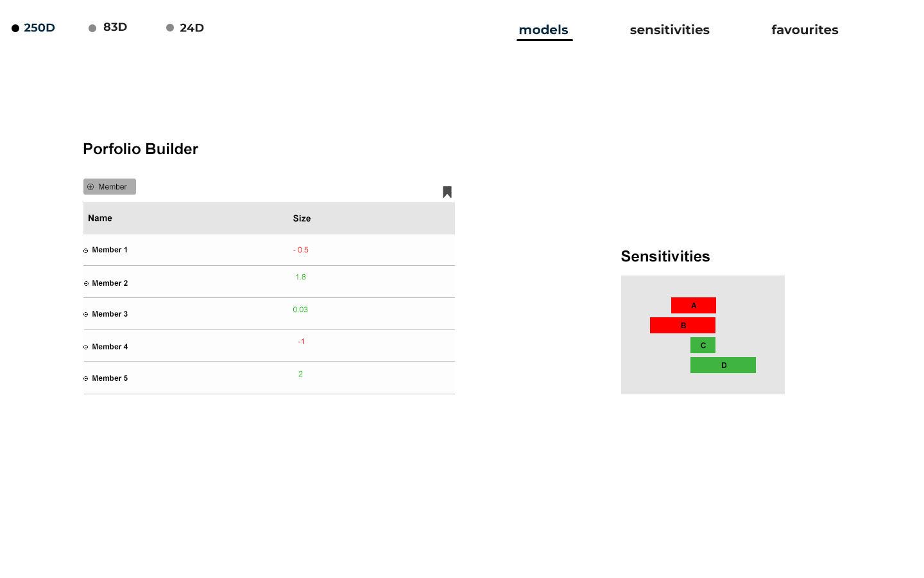Go to the favourites tab
Image resolution: width=924 pixels, height=578 pixels.
pyautogui.click(x=805, y=30)
